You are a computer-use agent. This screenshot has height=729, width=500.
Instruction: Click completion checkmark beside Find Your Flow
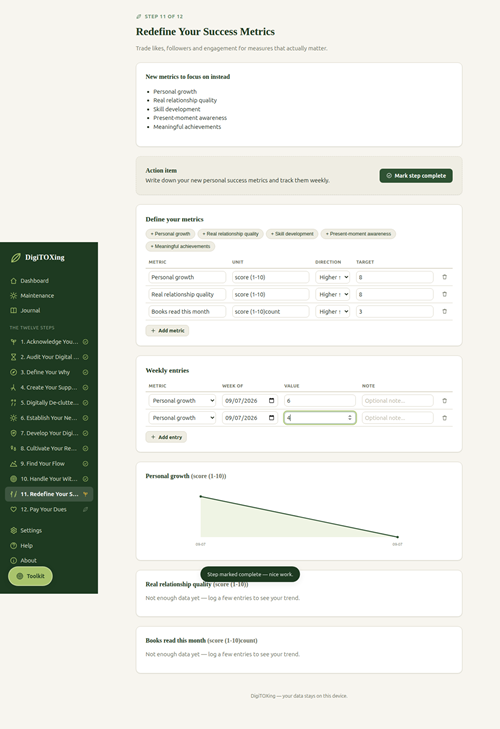86,464
